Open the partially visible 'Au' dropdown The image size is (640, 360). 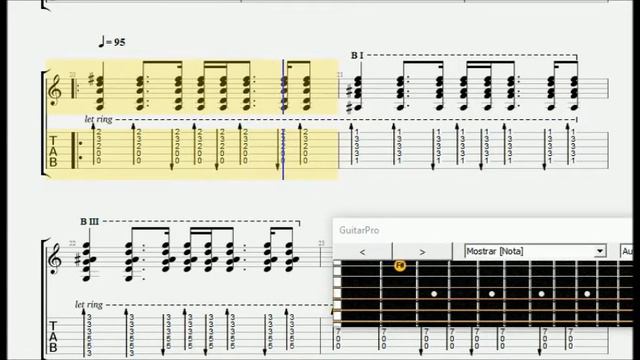click(x=627, y=251)
